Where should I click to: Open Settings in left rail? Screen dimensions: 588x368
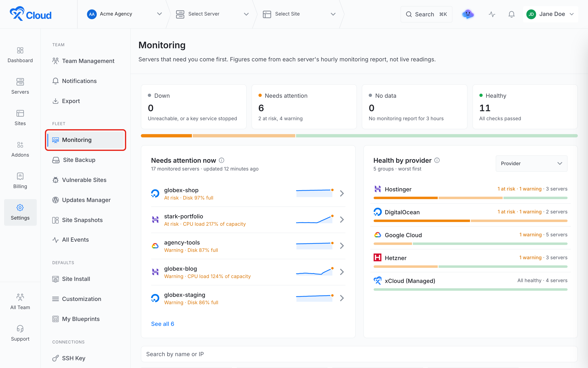(x=20, y=212)
